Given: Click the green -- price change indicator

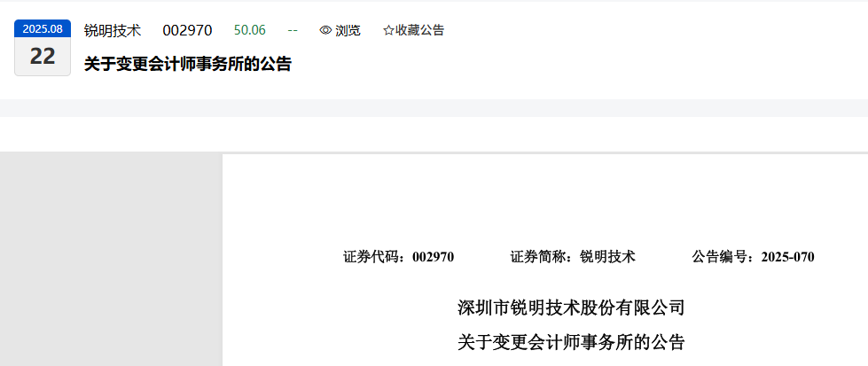Looking at the screenshot, I should point(293,30).
